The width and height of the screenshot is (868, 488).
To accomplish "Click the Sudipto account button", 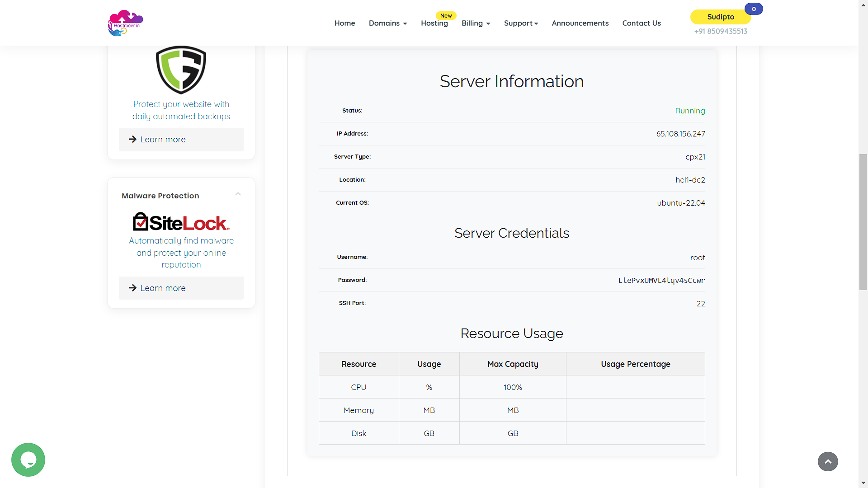I will [720, 17].
